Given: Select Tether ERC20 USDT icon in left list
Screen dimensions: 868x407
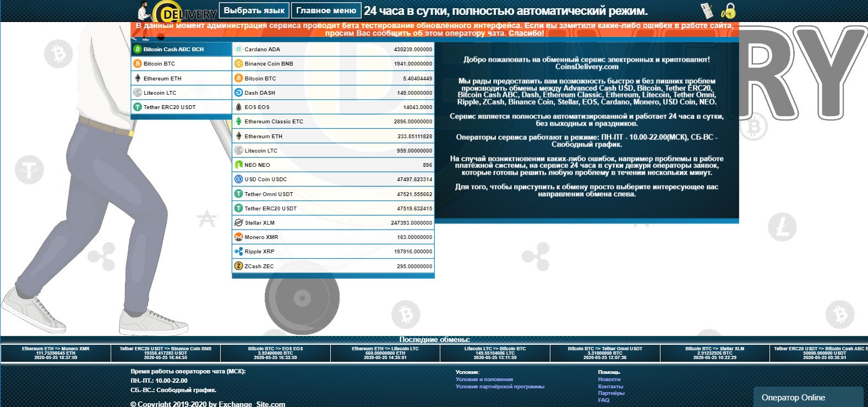Looking at the screenshot, I should click(x=137, y=107).
